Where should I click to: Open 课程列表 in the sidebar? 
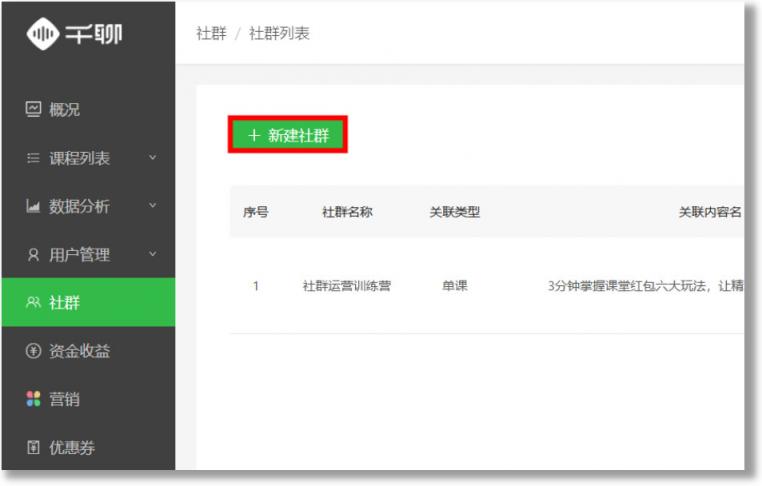point(88,158)
